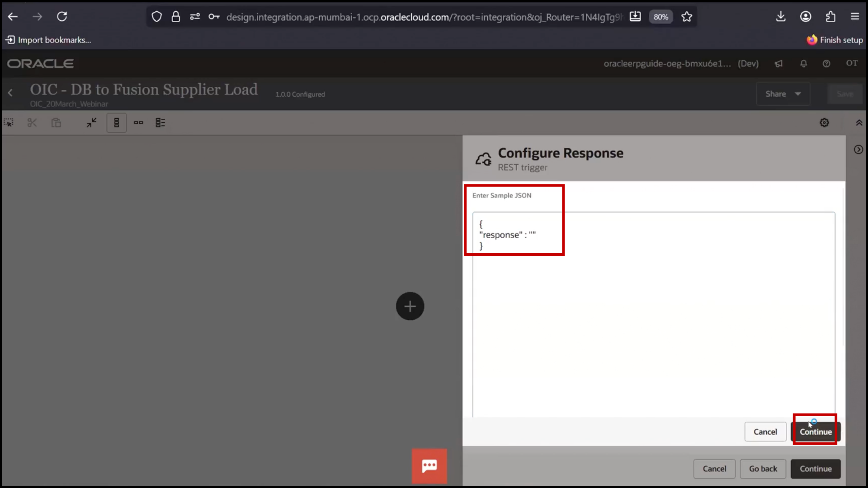
Task: Click Continue in the sample JSON dialog
Action: point(816,432)
